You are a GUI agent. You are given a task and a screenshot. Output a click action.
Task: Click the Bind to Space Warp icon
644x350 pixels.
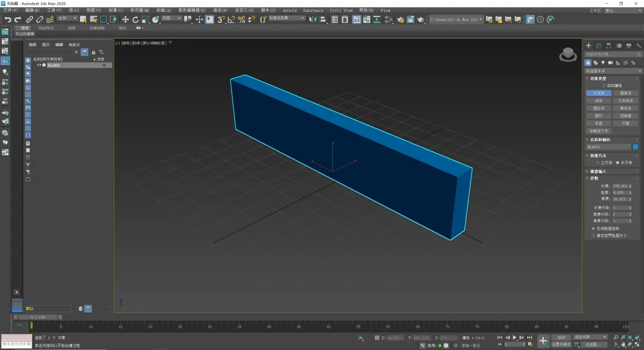[50, 19]
